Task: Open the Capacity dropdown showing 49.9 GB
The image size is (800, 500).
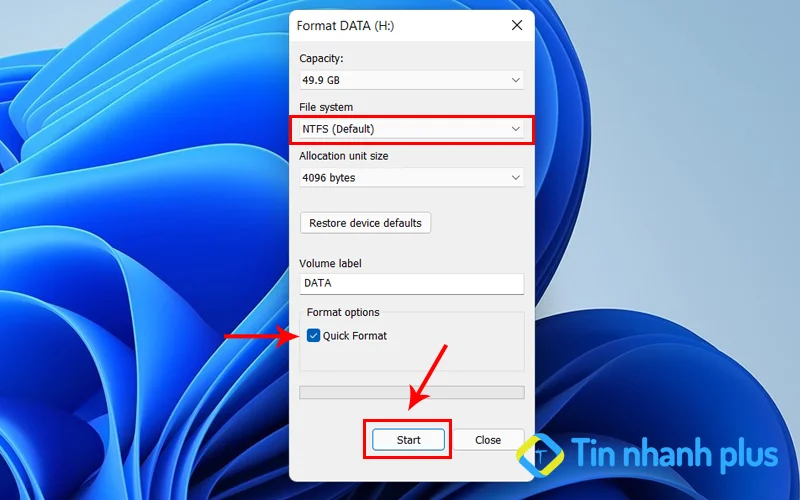Action: [411, 80]
